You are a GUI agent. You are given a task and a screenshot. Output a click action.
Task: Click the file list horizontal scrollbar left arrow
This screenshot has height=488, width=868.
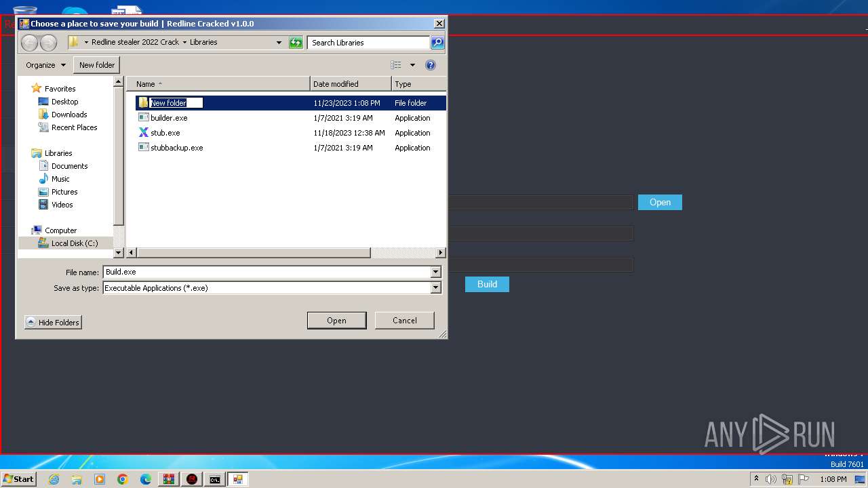pyautogui.click(x=132, y=253)
